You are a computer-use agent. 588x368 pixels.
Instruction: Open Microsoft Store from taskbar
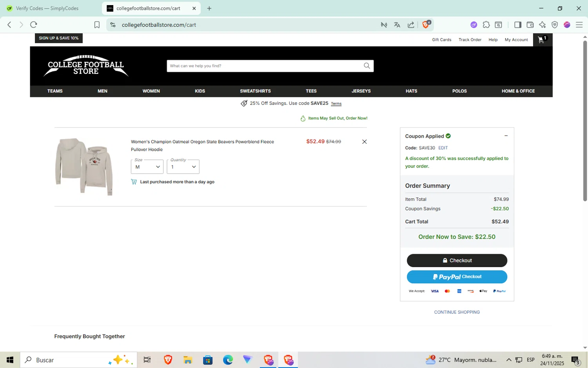[x=208, y=360]
